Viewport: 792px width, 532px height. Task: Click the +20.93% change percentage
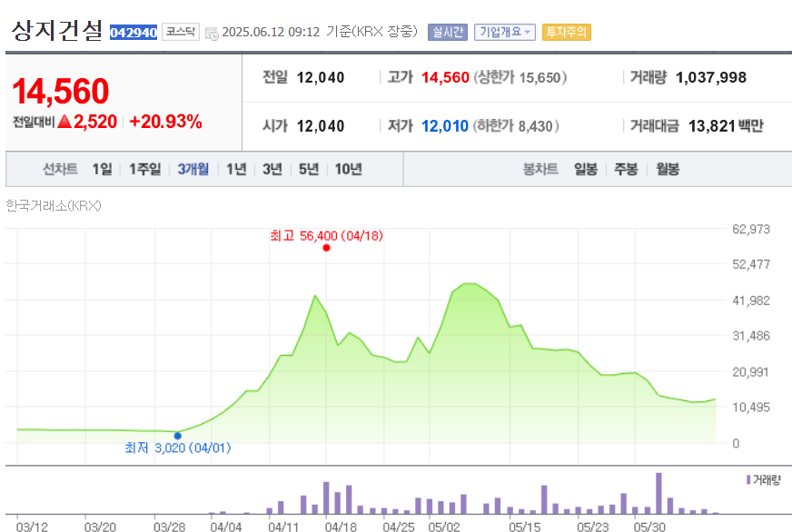(165, 122)
